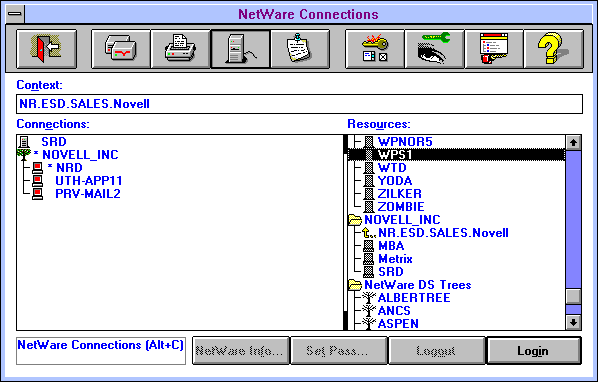Click the Resources: label
598x382 pixels.
click(379, 124)
